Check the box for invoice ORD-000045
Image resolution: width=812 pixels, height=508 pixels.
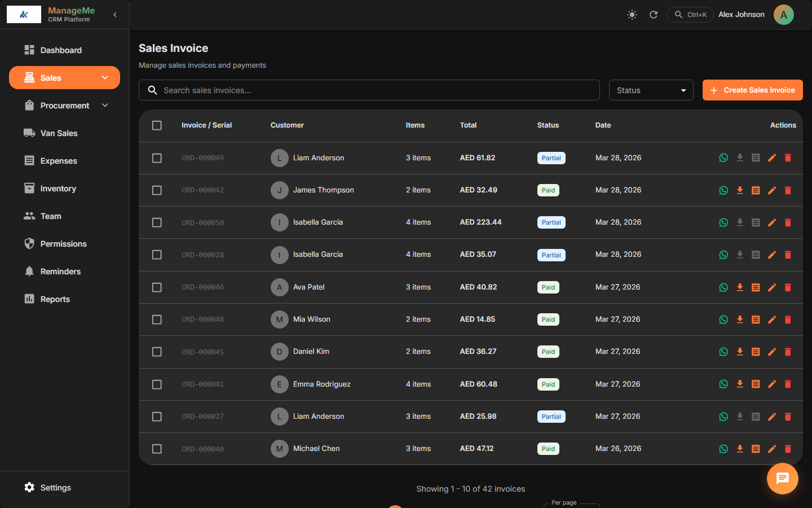157,352
